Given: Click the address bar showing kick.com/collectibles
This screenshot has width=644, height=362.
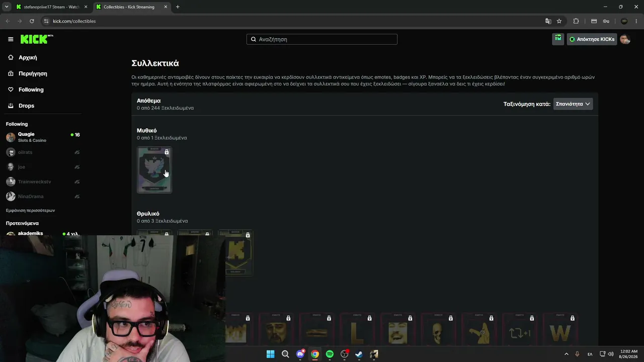Looking at the screenshot, I should pos(292,21).
